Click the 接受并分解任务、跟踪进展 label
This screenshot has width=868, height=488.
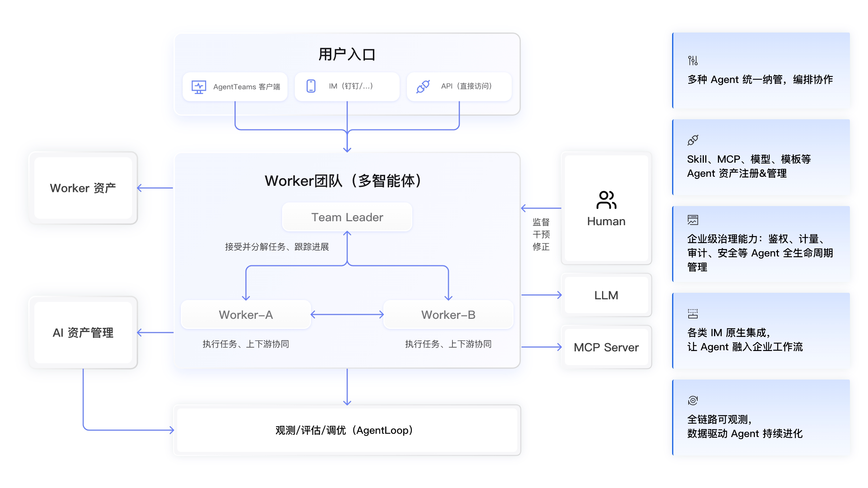click(x=277, y=247)
